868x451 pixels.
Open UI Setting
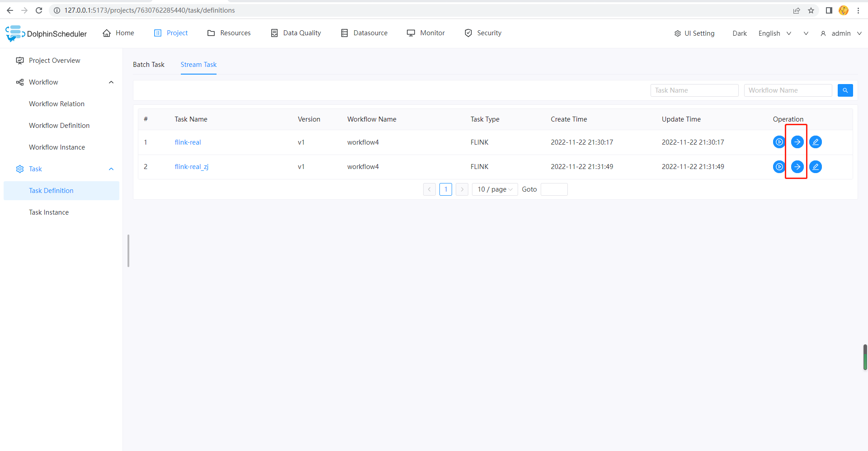[x=694, y=33]
